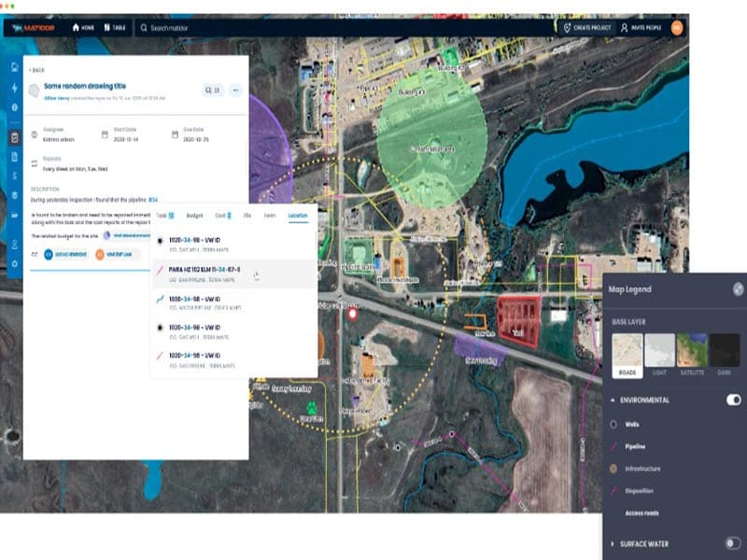Turn off the Environmental layer toggle

(734, 399)
